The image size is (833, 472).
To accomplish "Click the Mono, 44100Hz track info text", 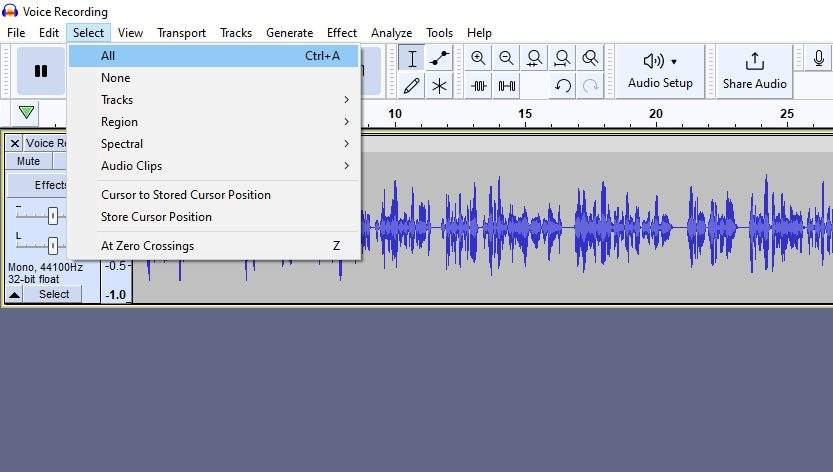I will (x=45, y=267).
